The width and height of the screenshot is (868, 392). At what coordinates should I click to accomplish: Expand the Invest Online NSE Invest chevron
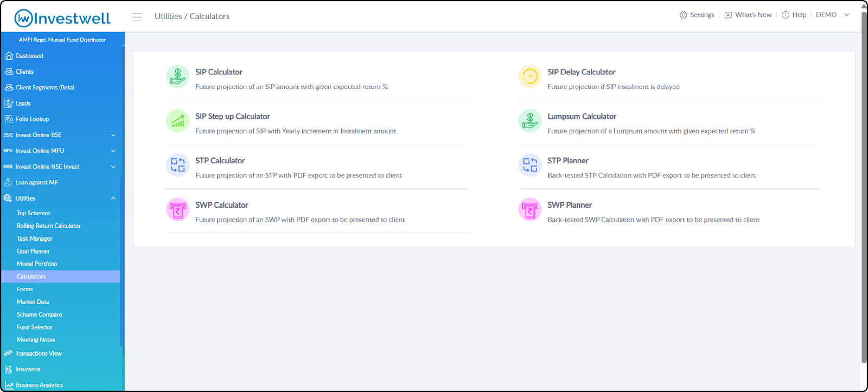point(113,166)
